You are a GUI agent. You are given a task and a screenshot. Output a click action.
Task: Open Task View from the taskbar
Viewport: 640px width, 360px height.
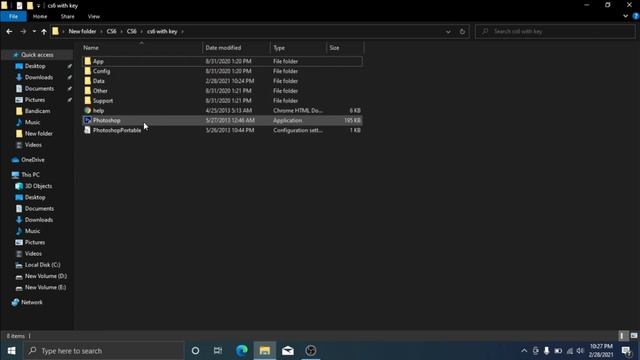point(218,351)
